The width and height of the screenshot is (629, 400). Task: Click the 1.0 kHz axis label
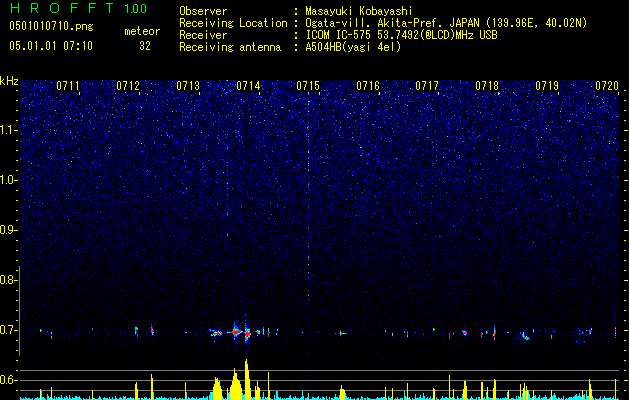tap(8, 180)
